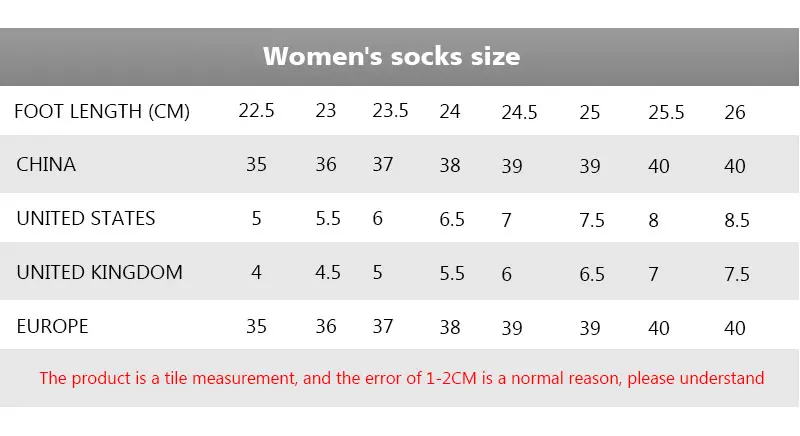This screenshot has height=436, width=800.
Task: Select the UNITED STATES row label
Action: tap(86, 218)
